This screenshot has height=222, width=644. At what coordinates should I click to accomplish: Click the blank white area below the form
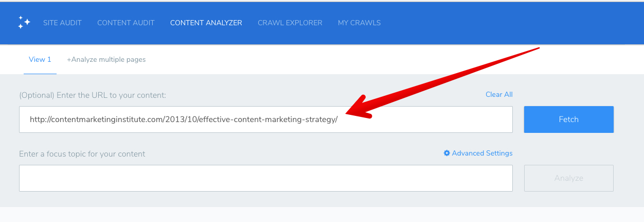[322, 215]
